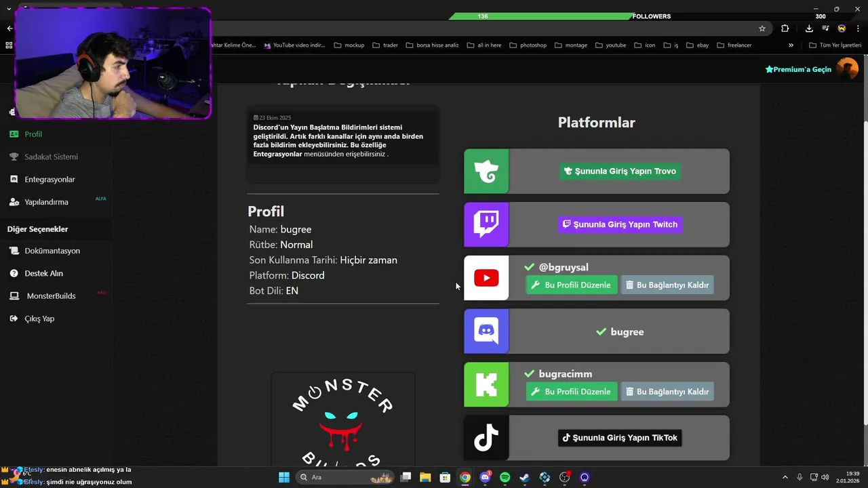Show hidden system tray icons
Image resolution: width=868 pixels, height=488 pixels.
[x=785, y=477]
